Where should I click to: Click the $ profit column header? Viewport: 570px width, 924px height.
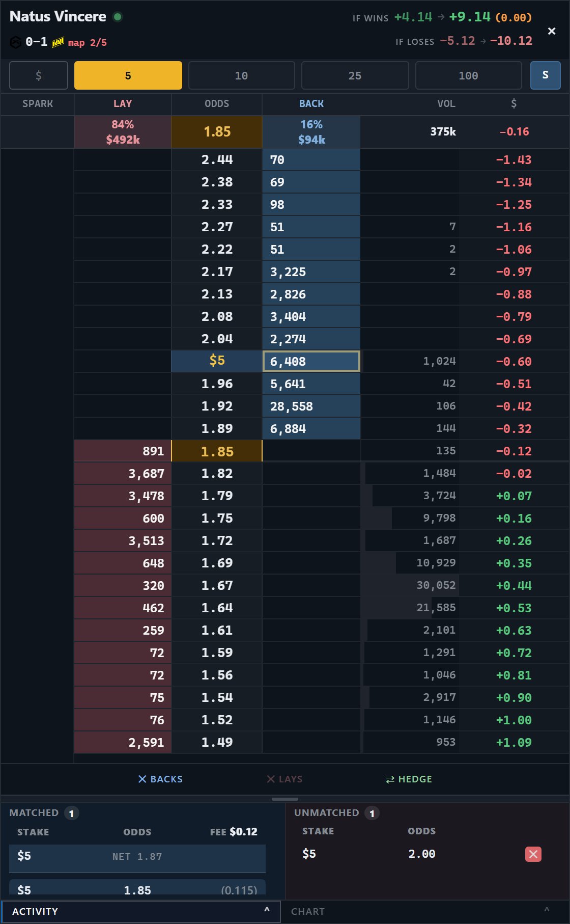tap(514, 103)
